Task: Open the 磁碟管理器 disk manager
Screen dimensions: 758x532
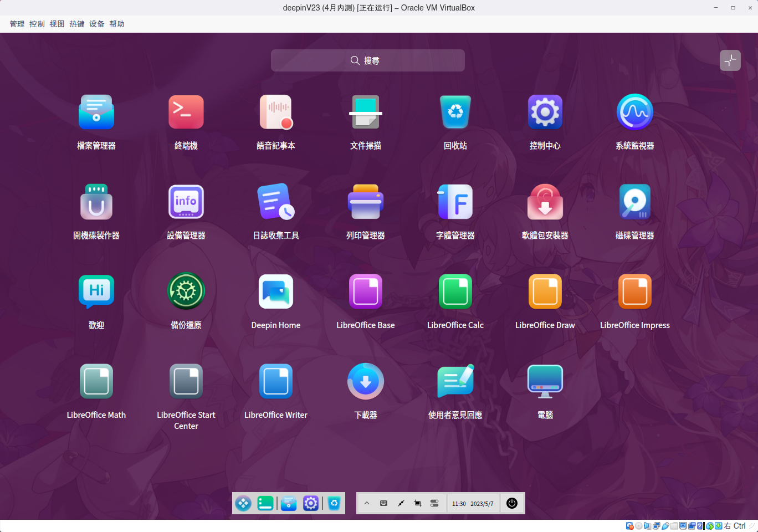Action: 635,202
